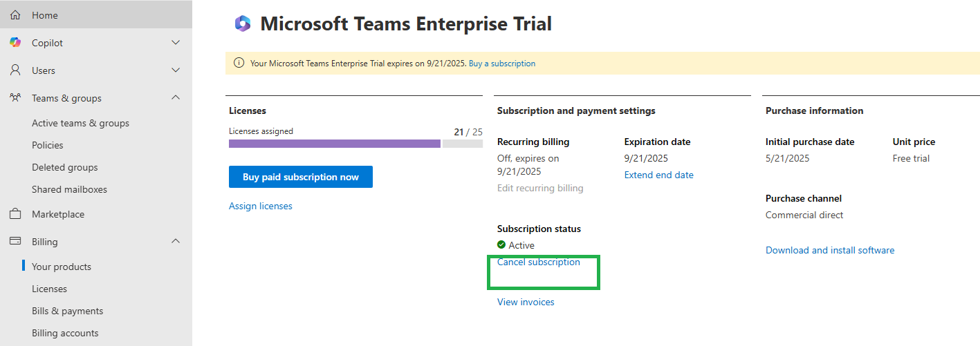This screenshot has width=980, height=346.
Task: Open Home in the navigation
Action: (96, 15)
